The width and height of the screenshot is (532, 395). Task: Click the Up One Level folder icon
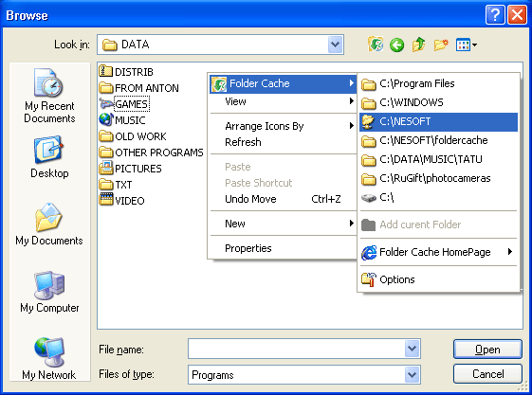pyautogui.click(x=419, y=45)
